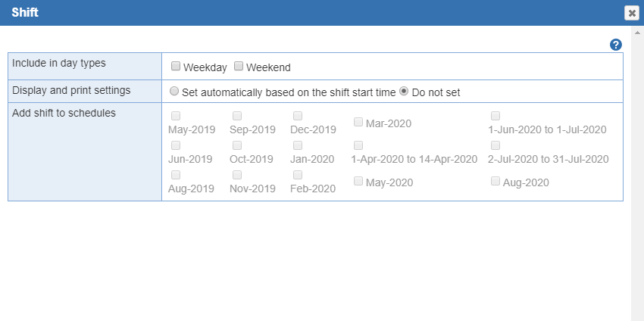Open the blue help question mark icon

tap(616, 45)
